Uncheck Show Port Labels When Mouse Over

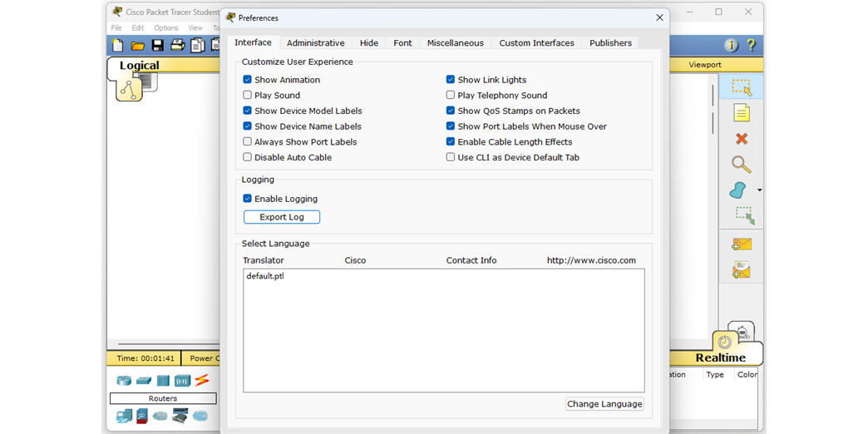click(451, 126)
